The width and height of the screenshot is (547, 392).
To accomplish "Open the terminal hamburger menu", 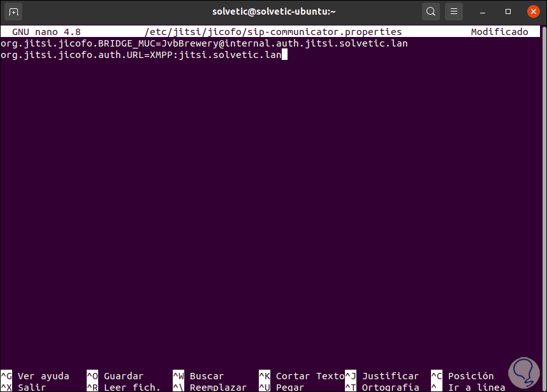I will tap(454, 11).
